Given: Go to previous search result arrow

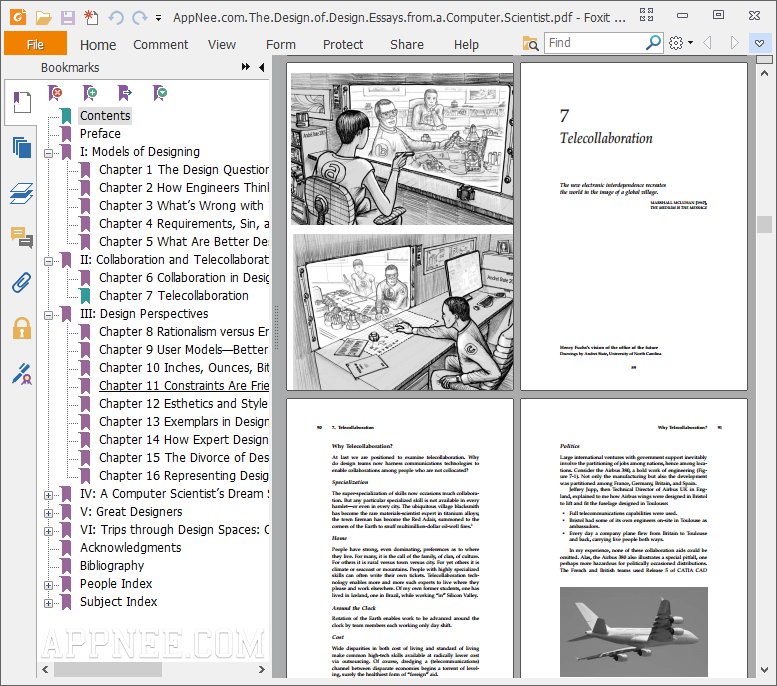Looking at the screenshot, I should (708, 43).
